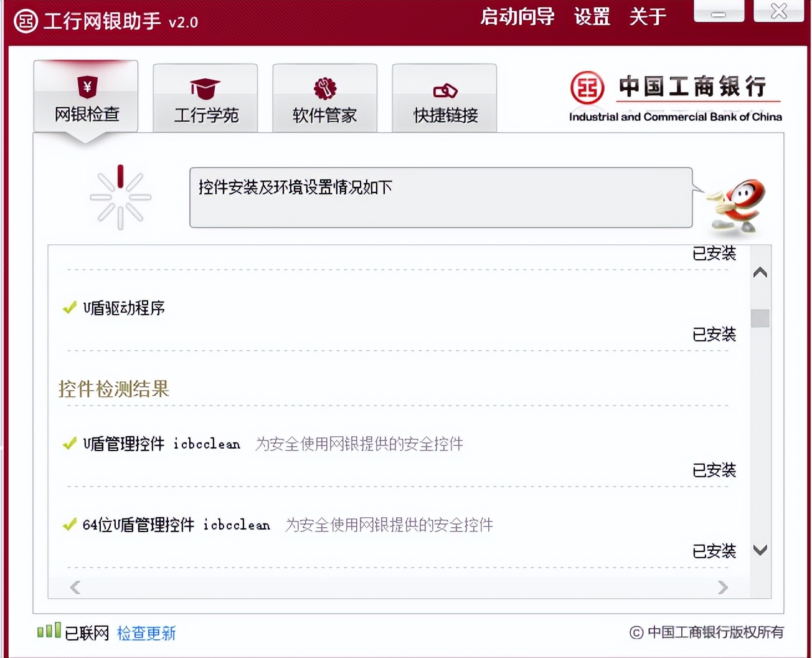Click the scrollbar up arrow

coord(759,272)
